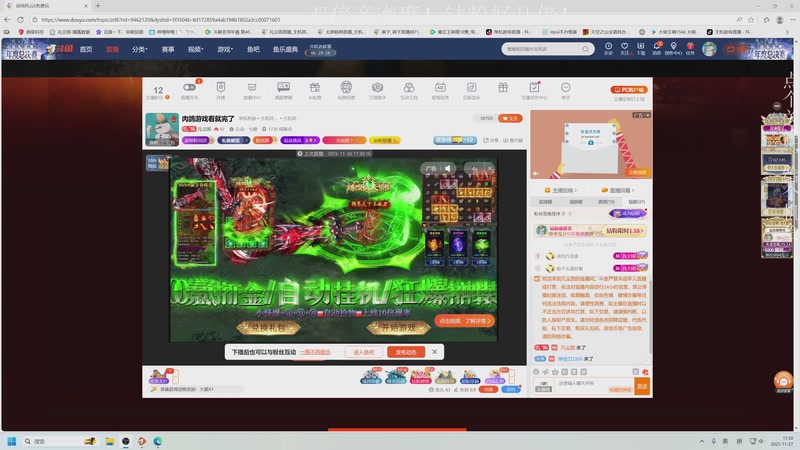Expand the 游戏 games dropdown menu
This screenshot has width=800, height=450.
tap(225, 49)
